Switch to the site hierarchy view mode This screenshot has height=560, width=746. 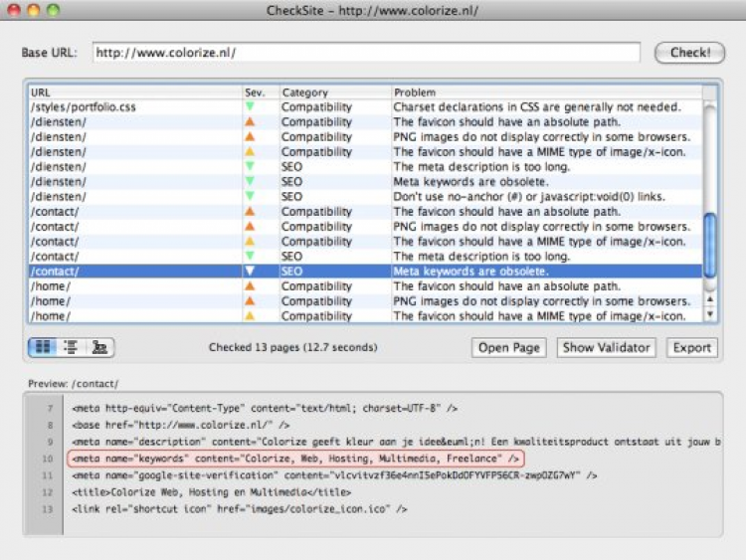(98, 347)
